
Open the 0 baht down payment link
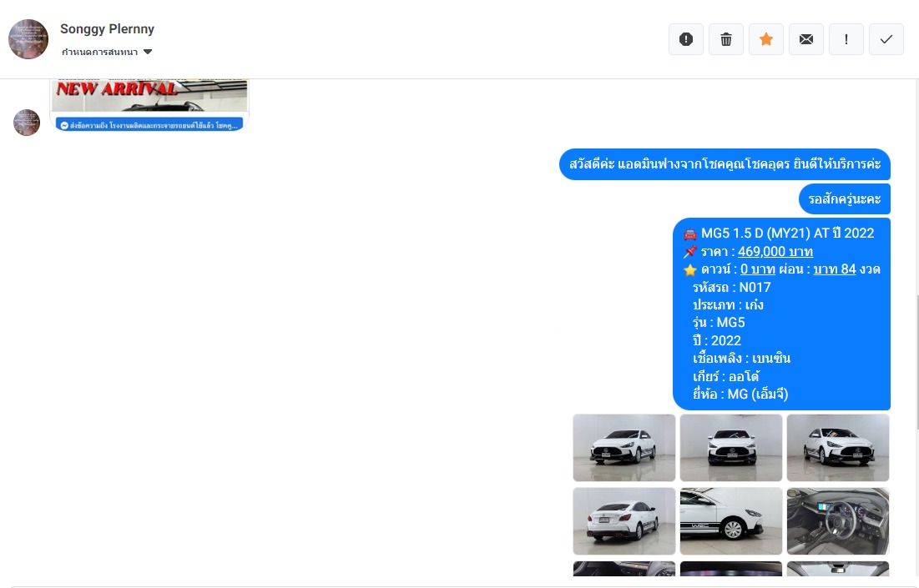(x=757, y=269)
